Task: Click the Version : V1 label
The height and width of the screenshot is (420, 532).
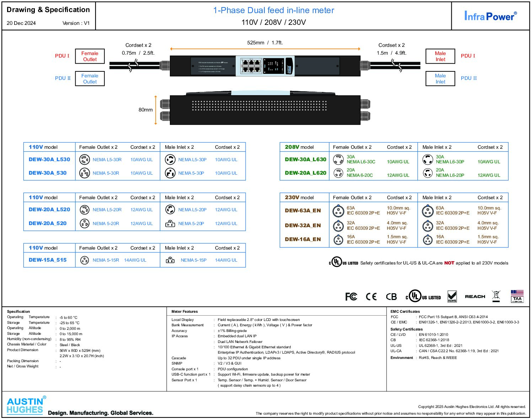Action: pyautogui.click(x=76, y=23)
